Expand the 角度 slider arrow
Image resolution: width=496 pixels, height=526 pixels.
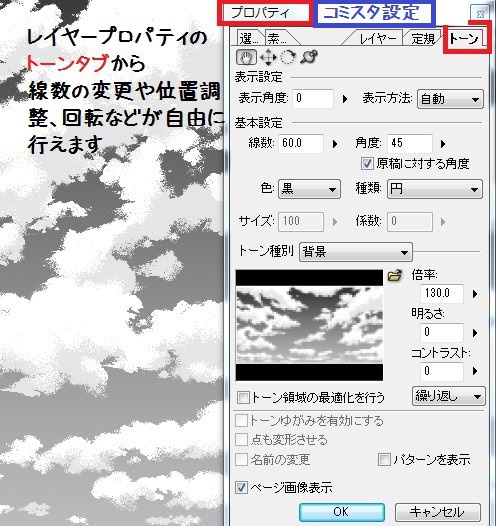(443, 144)
